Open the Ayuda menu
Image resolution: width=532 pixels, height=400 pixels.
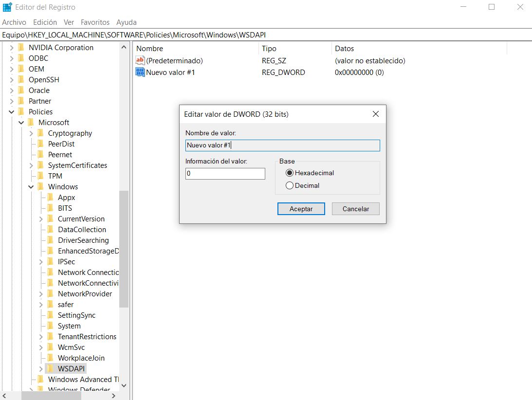[127, 22]
